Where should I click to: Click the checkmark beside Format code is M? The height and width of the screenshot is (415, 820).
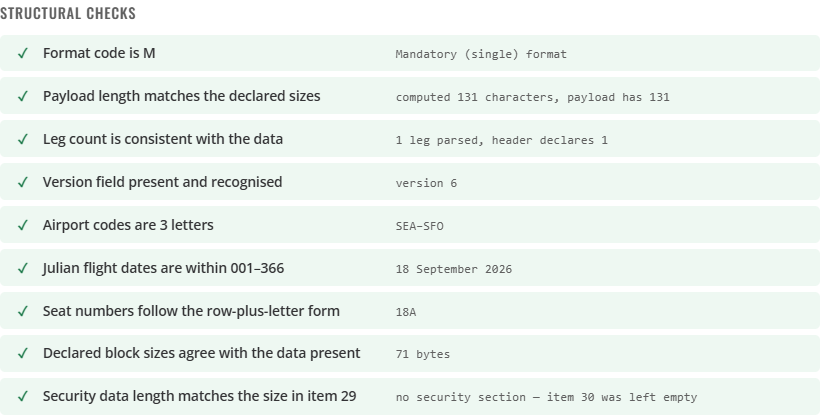click(22, 53)
